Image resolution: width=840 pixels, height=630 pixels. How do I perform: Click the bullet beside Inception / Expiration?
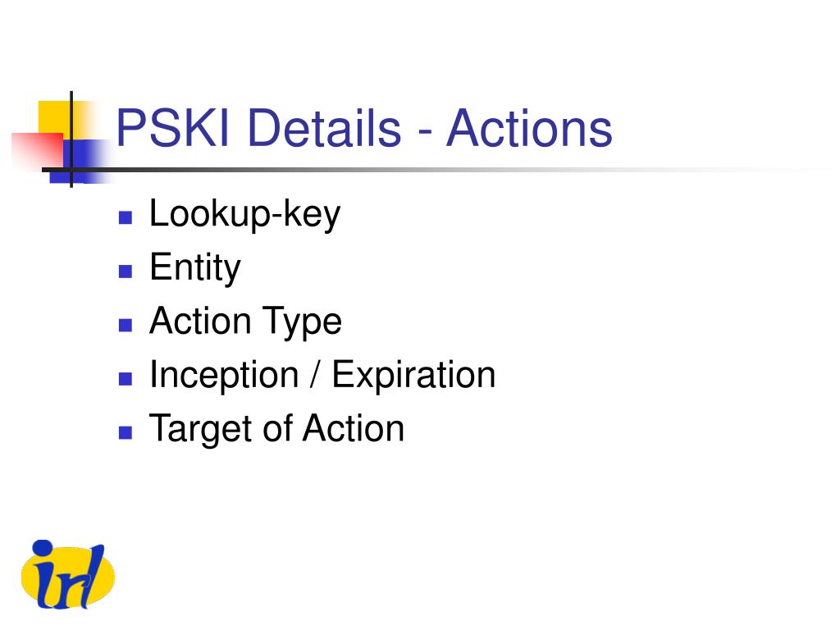126,379
